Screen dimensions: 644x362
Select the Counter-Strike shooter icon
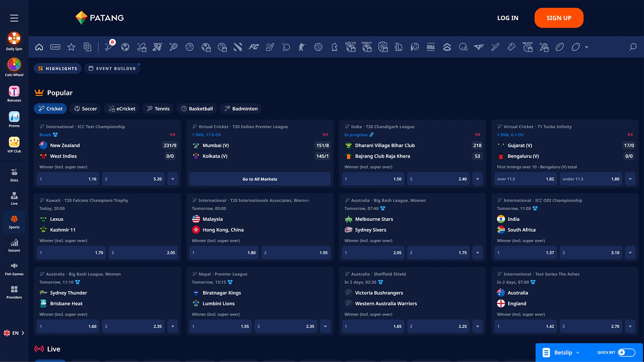point(302,47)
